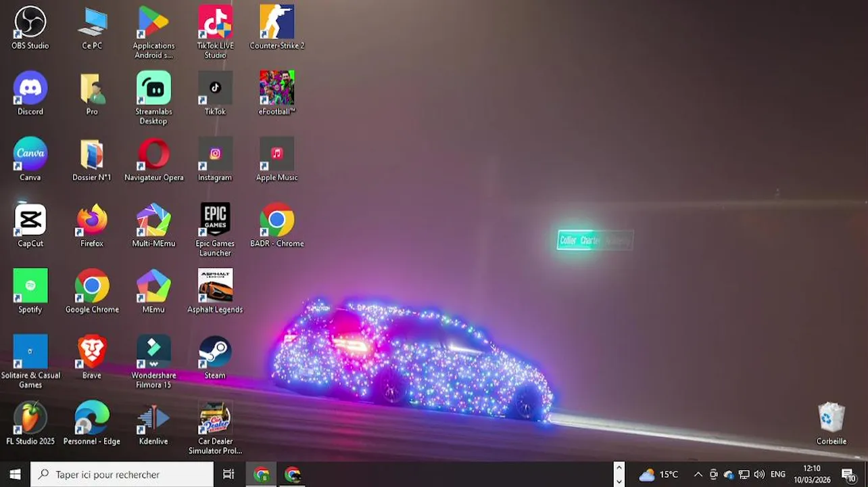Select the Asphalt Legends icon
This screenshot has width=868, height=487.
click(215, 291)
